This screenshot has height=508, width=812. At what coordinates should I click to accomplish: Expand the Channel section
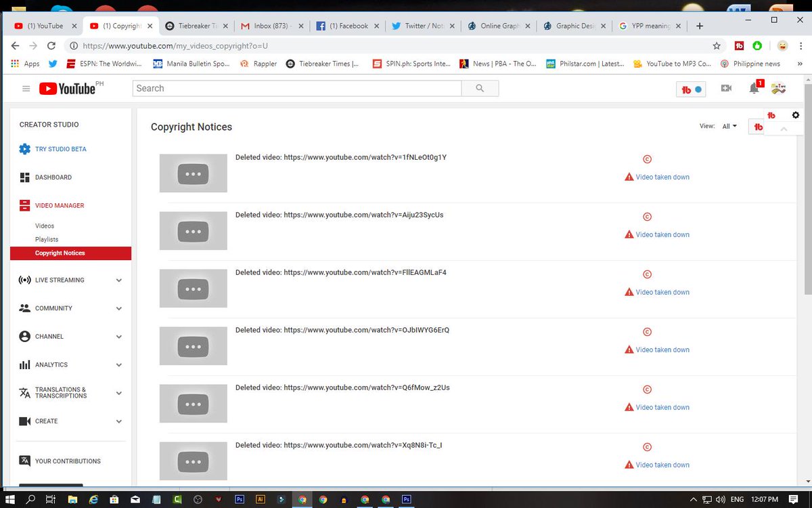click(119, 337)
